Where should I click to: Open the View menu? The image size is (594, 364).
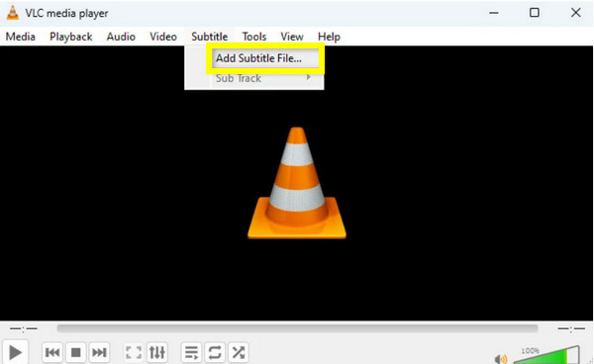pyautogui.click(x=292, y=37)
